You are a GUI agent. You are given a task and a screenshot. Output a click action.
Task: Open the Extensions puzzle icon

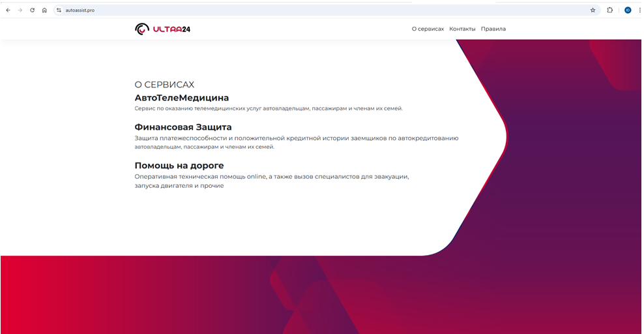(x=610, y=10)
